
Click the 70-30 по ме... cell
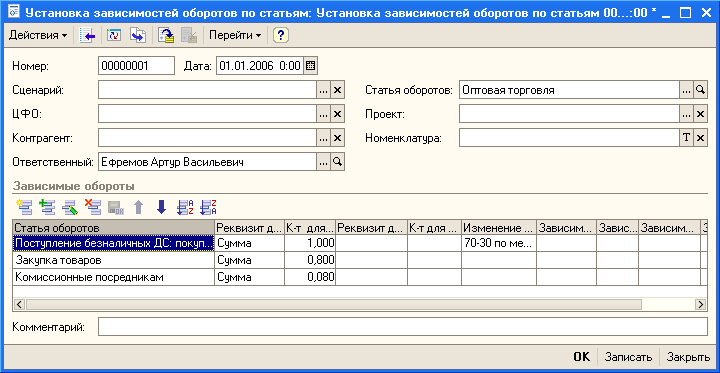coord(499,243)
